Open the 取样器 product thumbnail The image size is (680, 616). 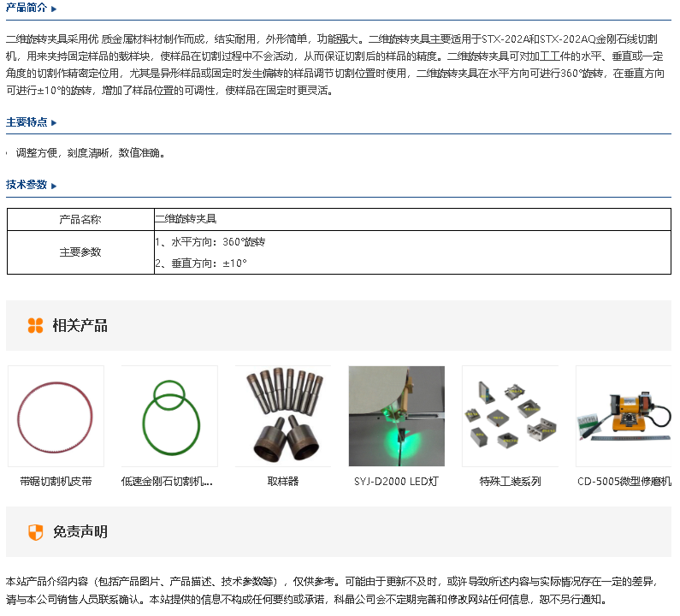[x=282, y=416]
